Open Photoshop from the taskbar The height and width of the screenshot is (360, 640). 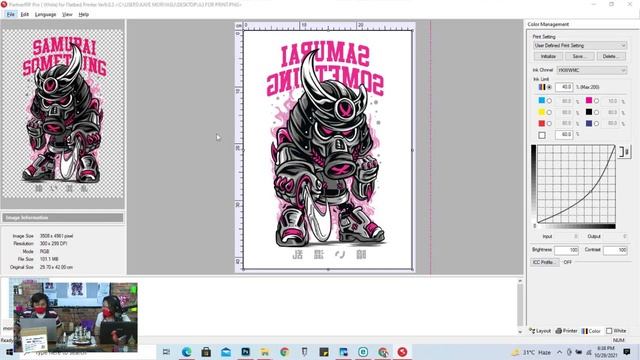[x=245, y=352]
